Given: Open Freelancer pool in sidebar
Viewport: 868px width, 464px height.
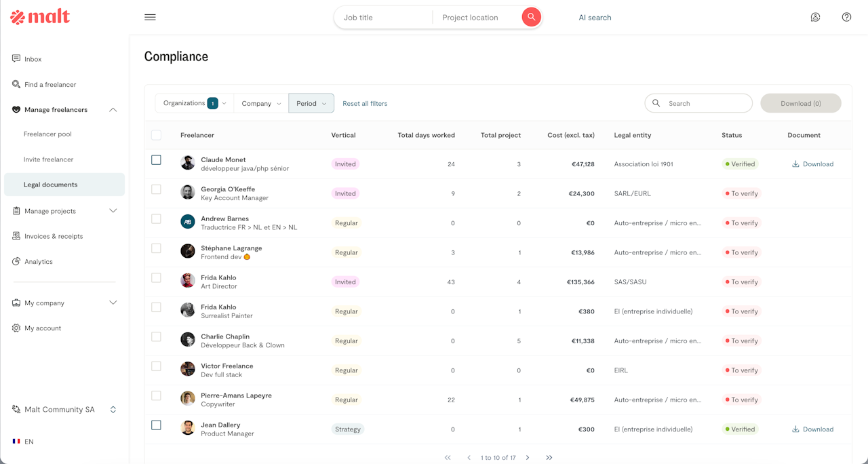Looking at the screenshot, I should pyautogui.click(x=47, y=134).
